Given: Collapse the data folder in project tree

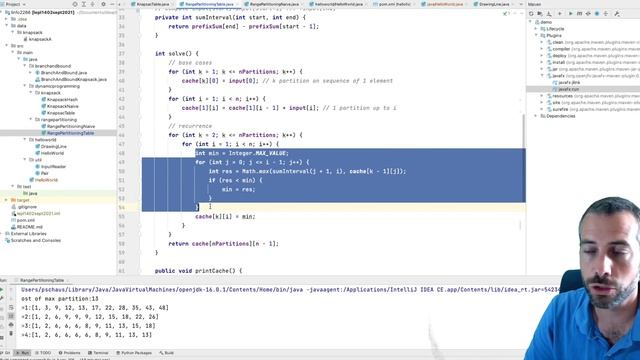Looking at the screenshot, I should (x=7, y=26).
